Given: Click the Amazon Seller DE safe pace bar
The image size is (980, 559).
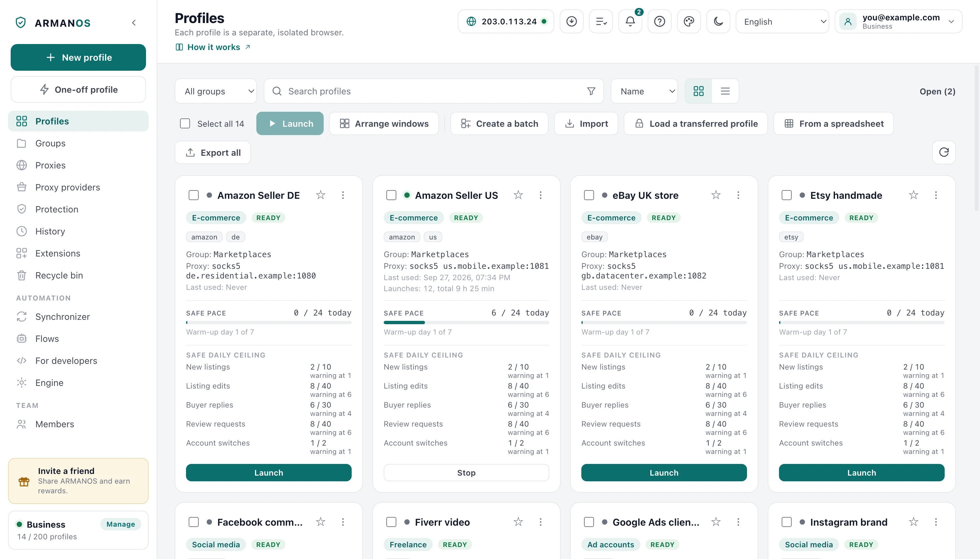Looking at the screenshot, I should (269, 323).
